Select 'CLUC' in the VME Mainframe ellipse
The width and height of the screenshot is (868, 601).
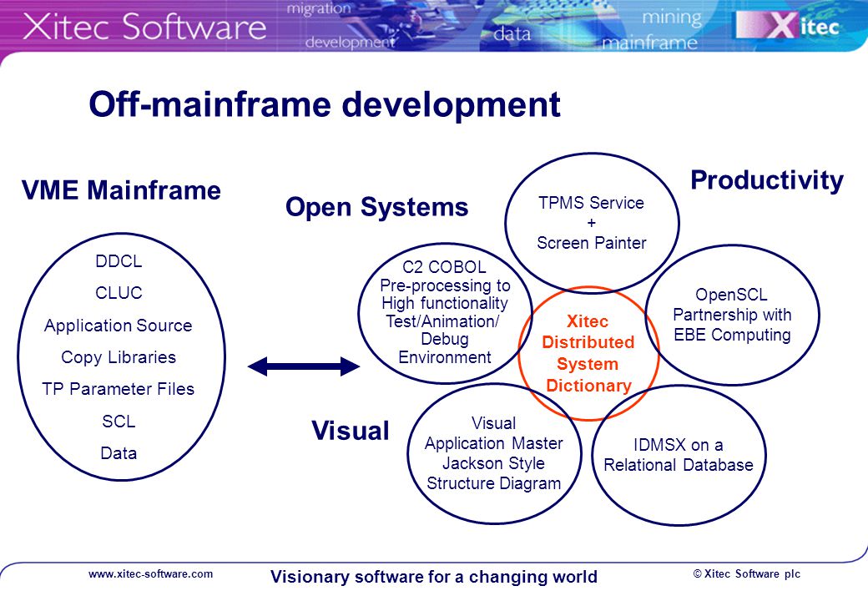click(119, 293)
